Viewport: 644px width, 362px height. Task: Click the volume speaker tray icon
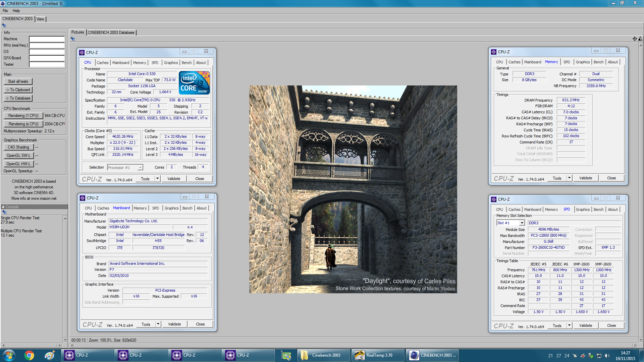point(607,356)
